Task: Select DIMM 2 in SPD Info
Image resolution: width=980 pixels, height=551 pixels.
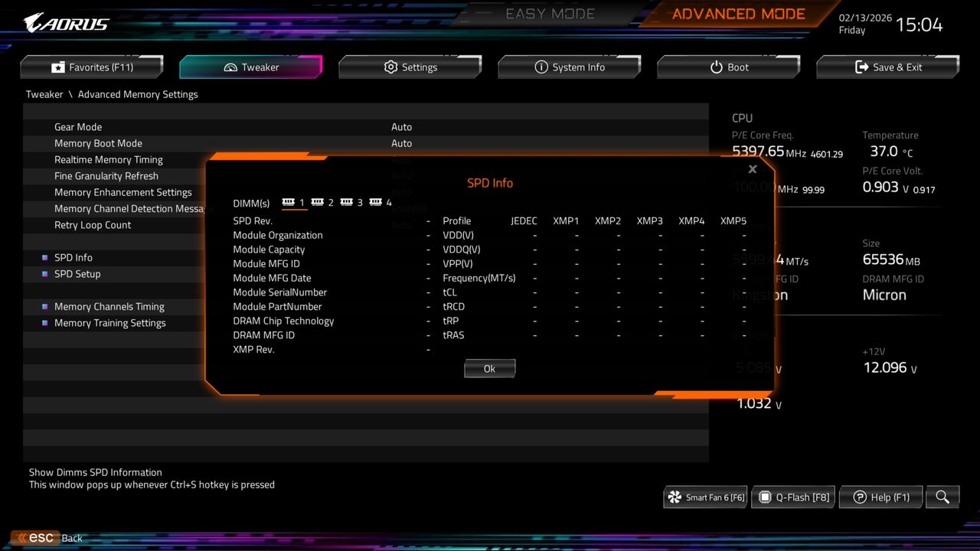Action: [x=325, y=203]
